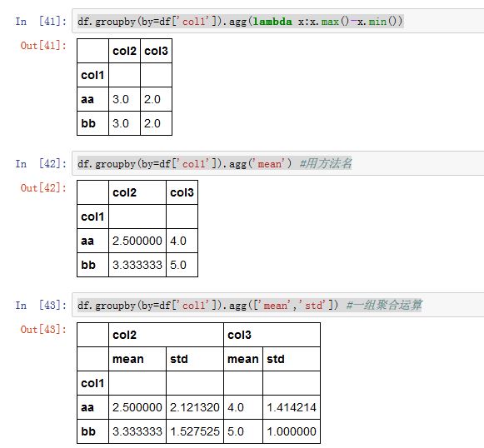The height and width of the screenshot is (448, 484).
Task: Select the In [41] prompt label
Action: 41,22
